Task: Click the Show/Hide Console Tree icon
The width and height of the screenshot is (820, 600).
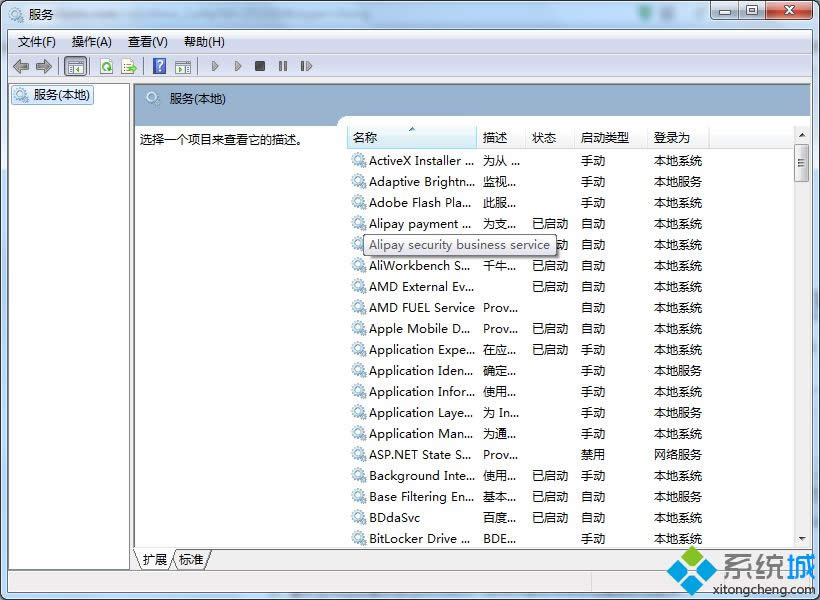Action: [x=75, y=66]
